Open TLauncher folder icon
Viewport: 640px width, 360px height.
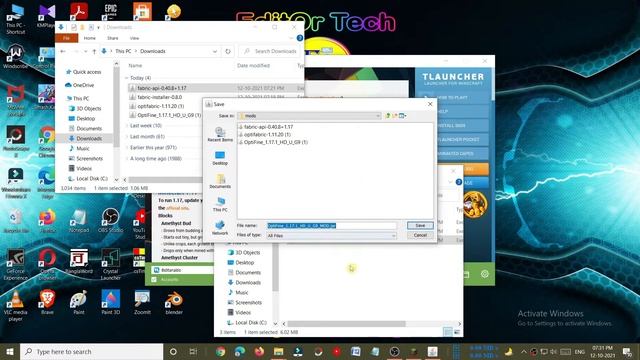point(466,274)
